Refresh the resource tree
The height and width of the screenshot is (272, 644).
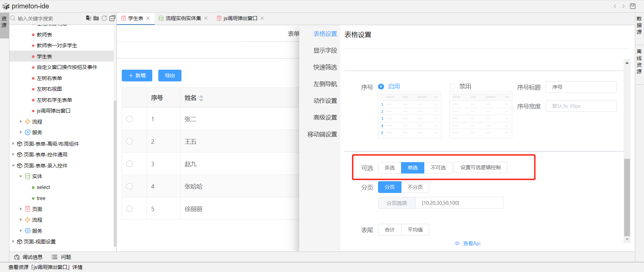click(104, 18)
